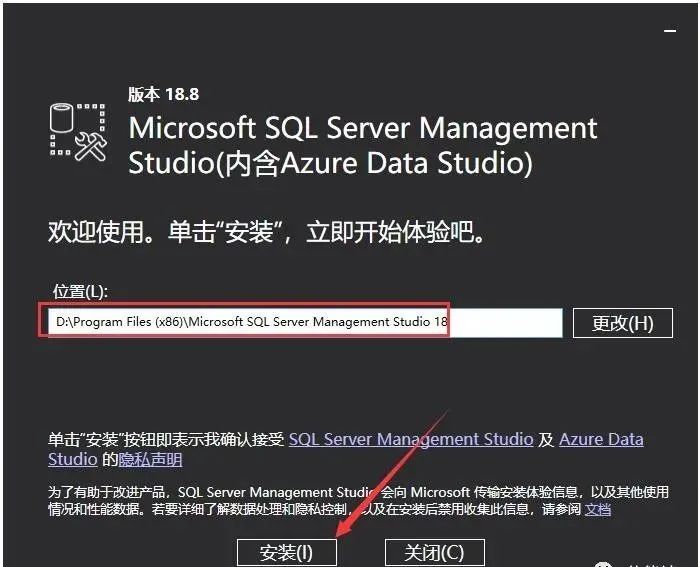Open the 文档 documentation link
Image resolution: width=700 pixels, height=567 pixels.
tap(598, 509)
